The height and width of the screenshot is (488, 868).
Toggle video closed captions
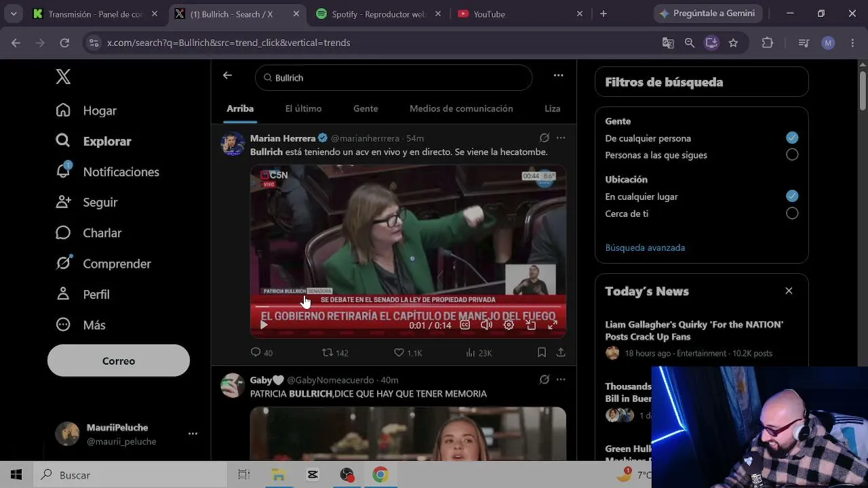(x=465, y=325)
